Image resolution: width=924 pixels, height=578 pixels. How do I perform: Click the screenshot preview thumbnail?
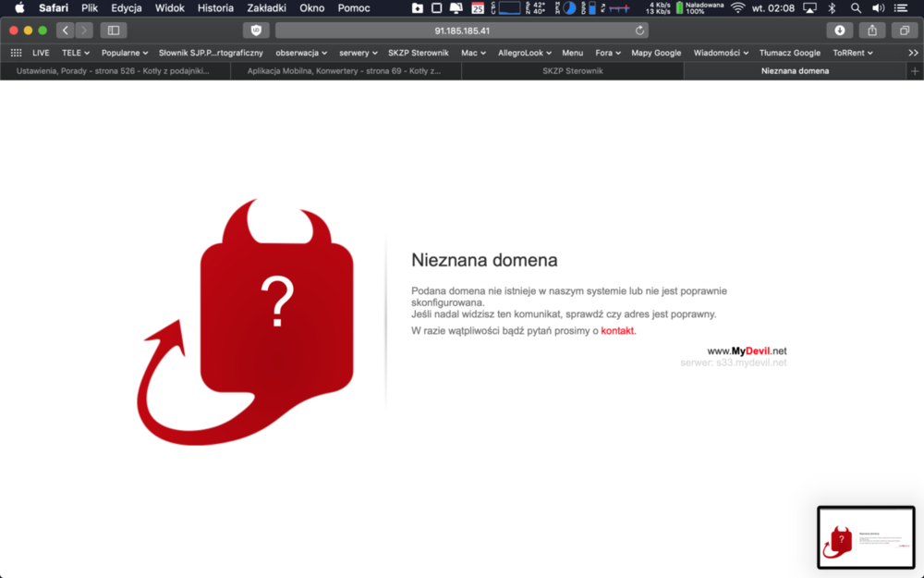click(866, 537)
